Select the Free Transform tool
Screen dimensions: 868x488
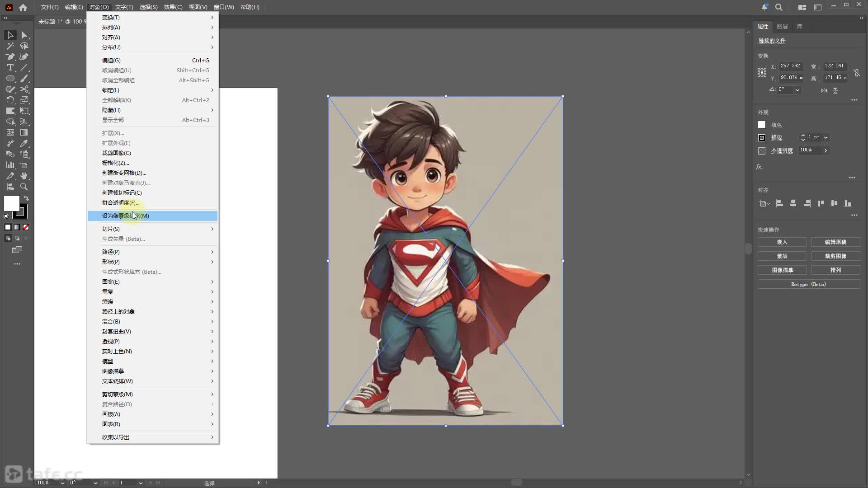(x=24, y=111)
